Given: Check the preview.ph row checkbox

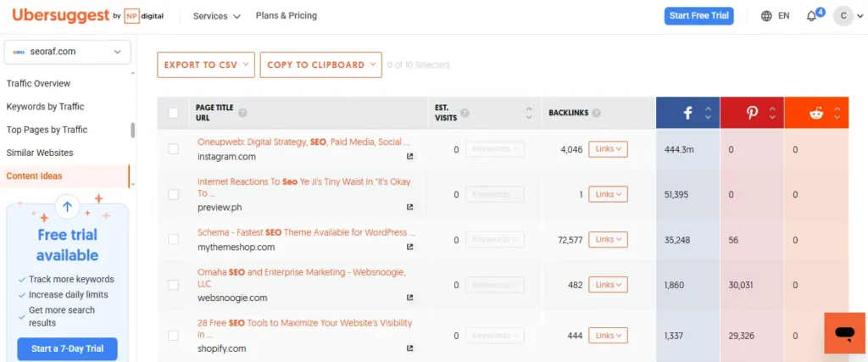Looking at the screenshot, I should pyautogui.click(x=173, y=194).
